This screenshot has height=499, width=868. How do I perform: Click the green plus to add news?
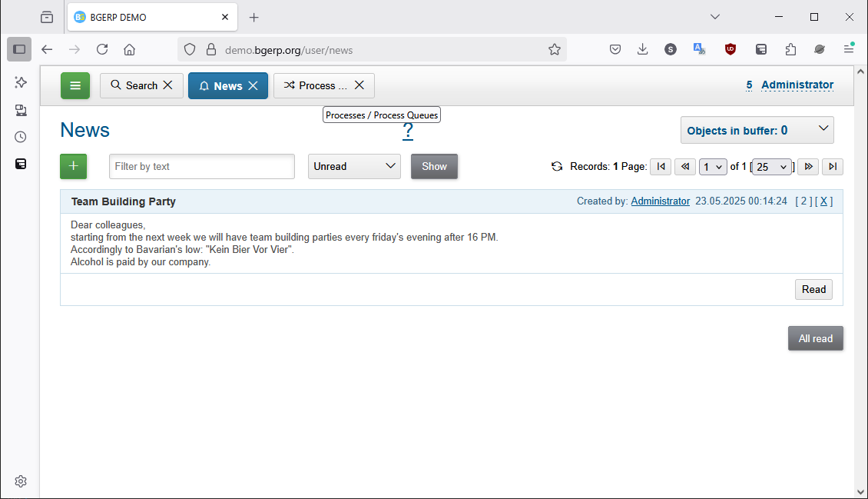(73, 166)
